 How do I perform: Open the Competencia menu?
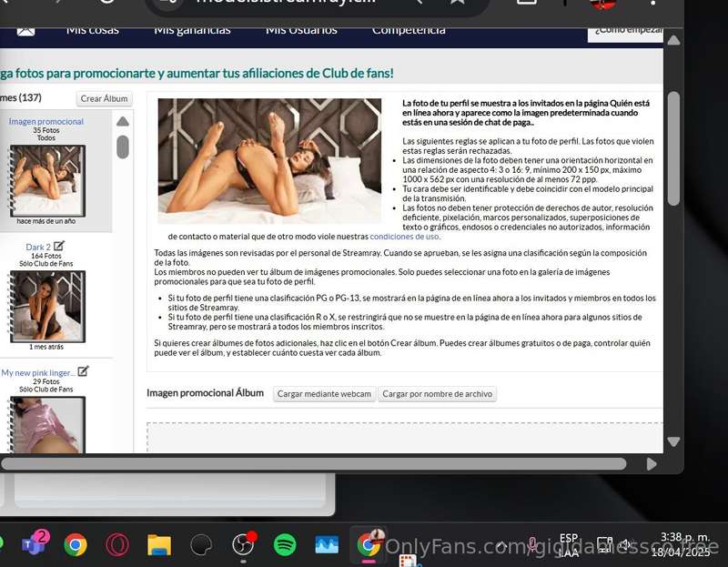pos(409,30)
